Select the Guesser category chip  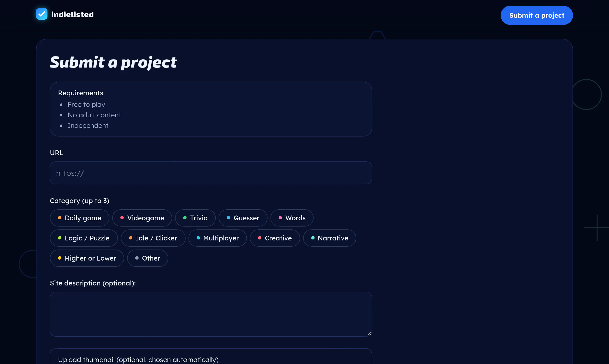[x=243, y=218]
